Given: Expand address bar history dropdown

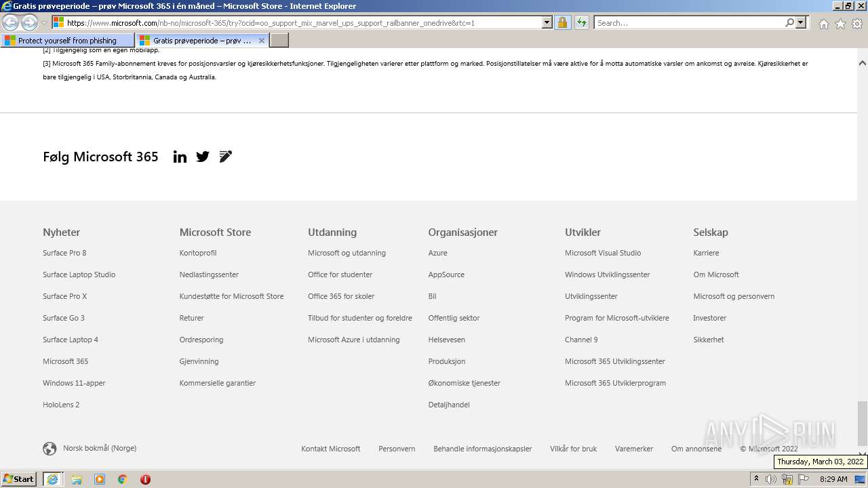Looking at the screenshot, I should point(547,23).
